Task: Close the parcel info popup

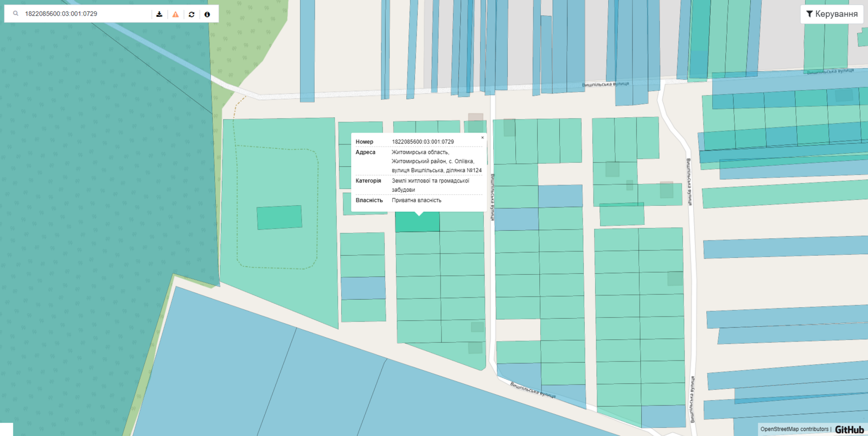Action: coord(482,137)
